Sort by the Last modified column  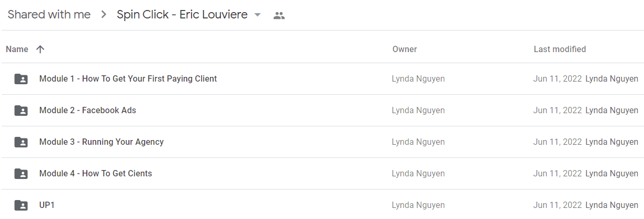[560, 49]
